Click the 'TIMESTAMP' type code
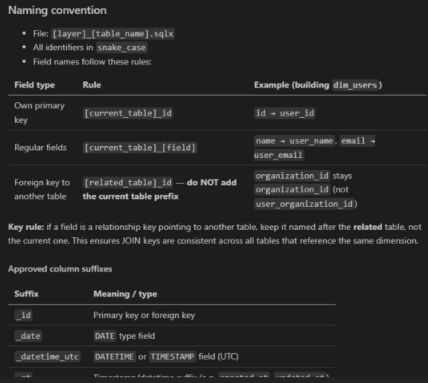 pos(172,357)
